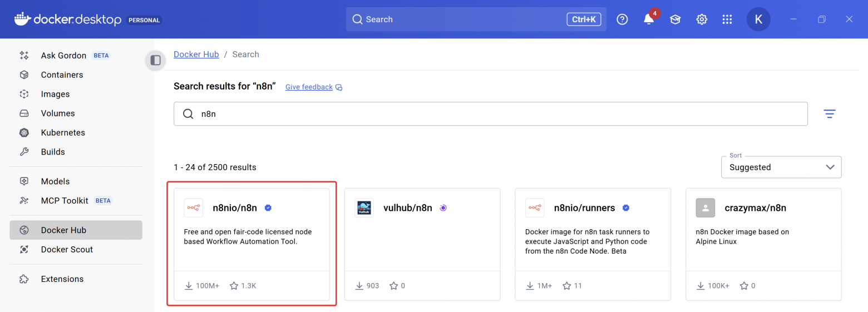Click verified badge next to n8nio/n8n
The image size is (868, 312).
pyautogui.click(x=268, y=208)
